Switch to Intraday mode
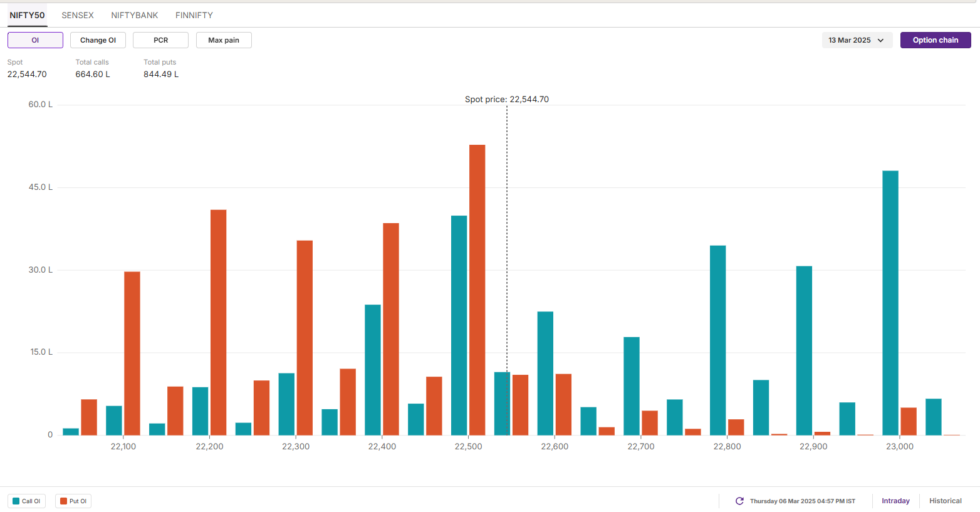The height and width of the screenshot is (512, 980). [x=895, y=501]
